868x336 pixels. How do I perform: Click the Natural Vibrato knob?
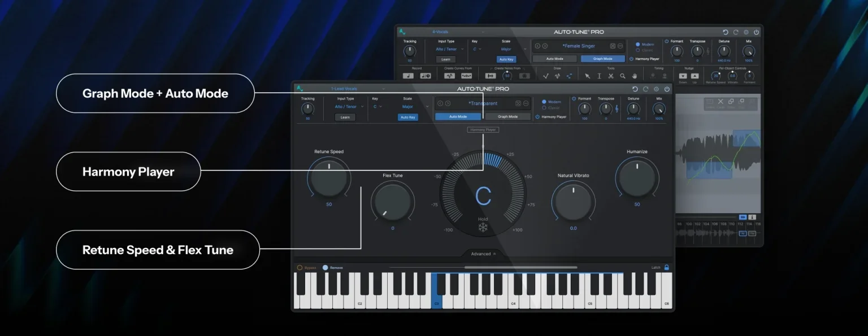pyautogui.click(x=574, y=202)
